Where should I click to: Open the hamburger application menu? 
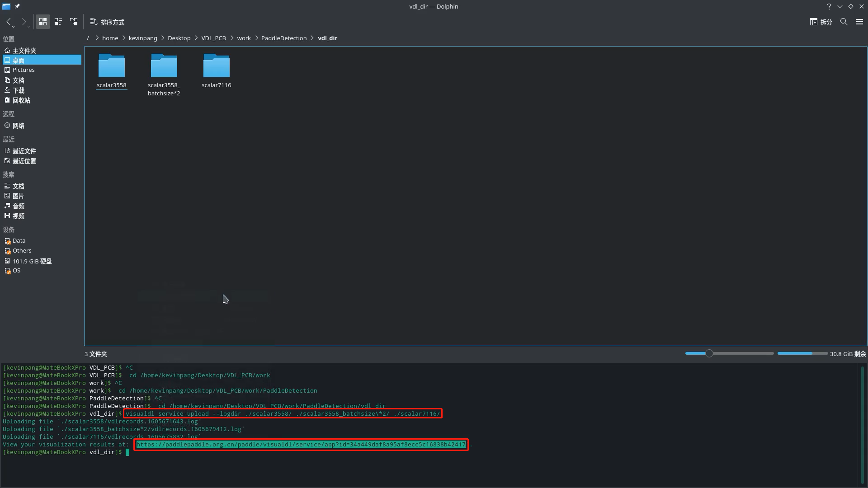click(x=860, y=21)
